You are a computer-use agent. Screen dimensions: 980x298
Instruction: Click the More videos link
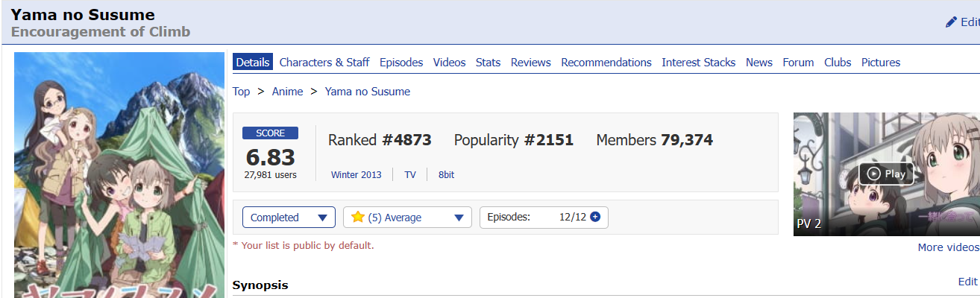click(x=948, y=247)
